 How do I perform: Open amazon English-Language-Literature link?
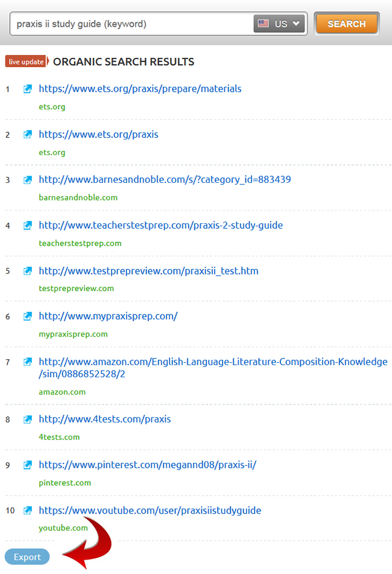point(213,368)
